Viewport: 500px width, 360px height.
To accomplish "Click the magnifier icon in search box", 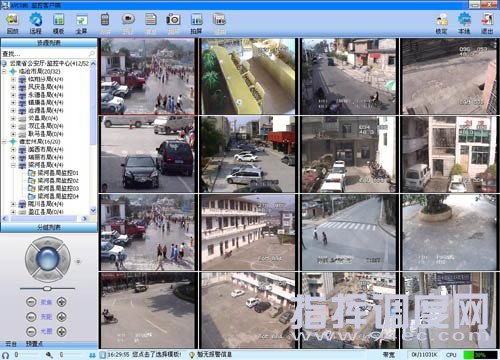I will point(92,53).
